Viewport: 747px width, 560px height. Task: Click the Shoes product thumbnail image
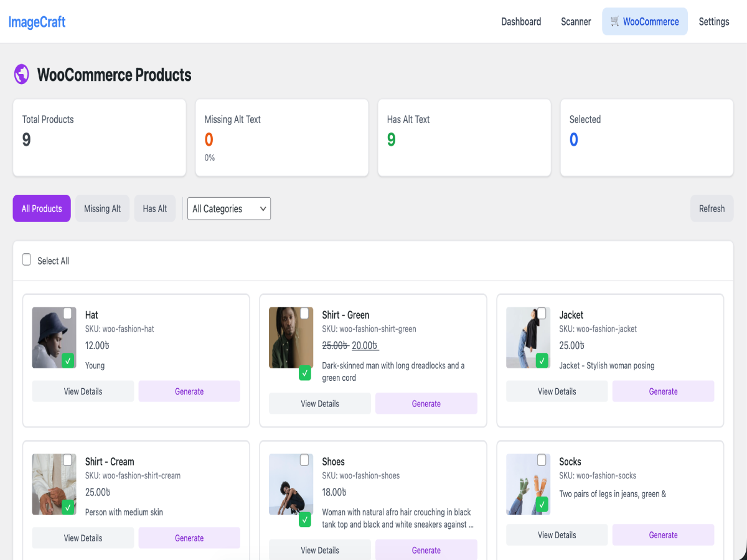click(x=290, y=484)
